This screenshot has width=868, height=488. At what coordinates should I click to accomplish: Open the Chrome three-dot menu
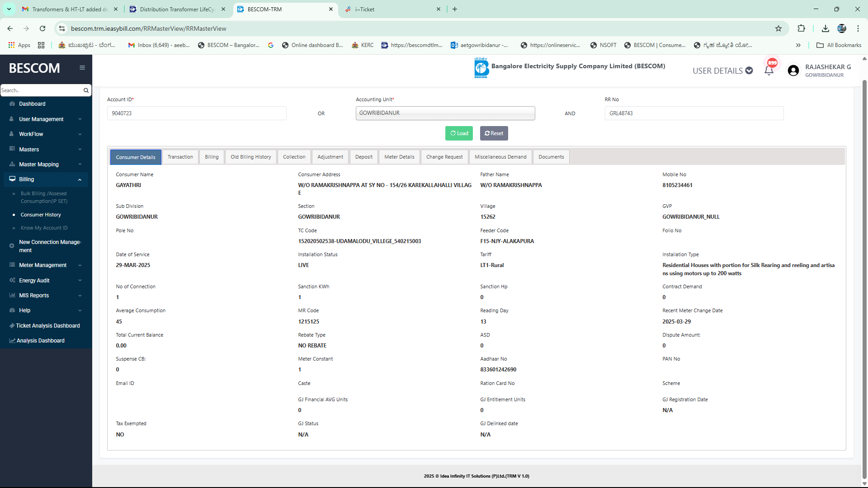[x=858, y=28]
